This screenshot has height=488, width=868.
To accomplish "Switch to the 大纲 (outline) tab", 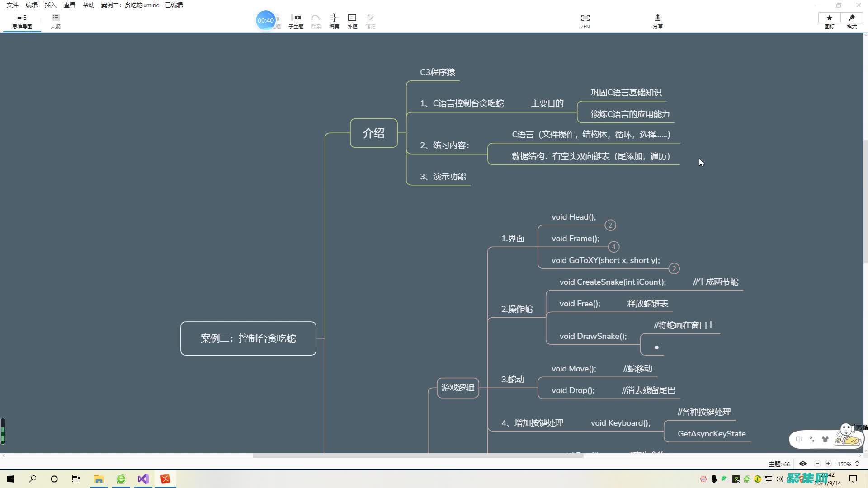I will [55, 20].
